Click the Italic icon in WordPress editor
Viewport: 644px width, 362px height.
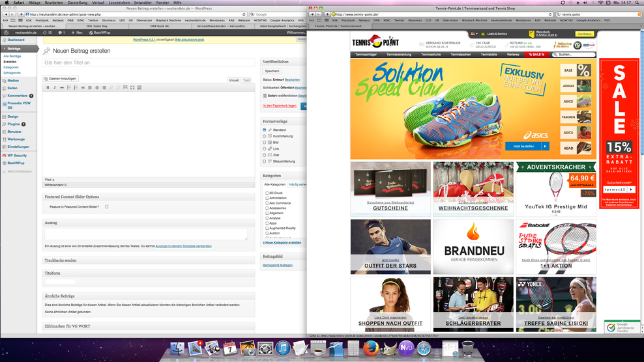(55, 87)
